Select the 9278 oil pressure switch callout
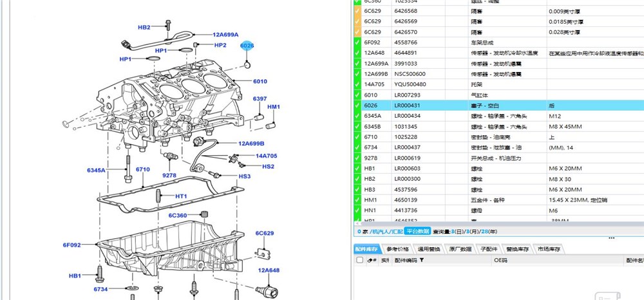 point(169,175)
